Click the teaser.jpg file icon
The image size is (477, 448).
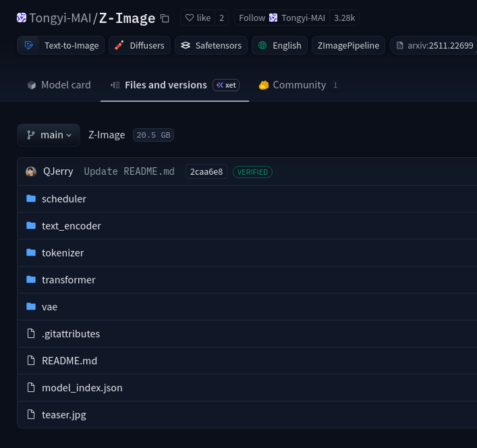(31, 414)
